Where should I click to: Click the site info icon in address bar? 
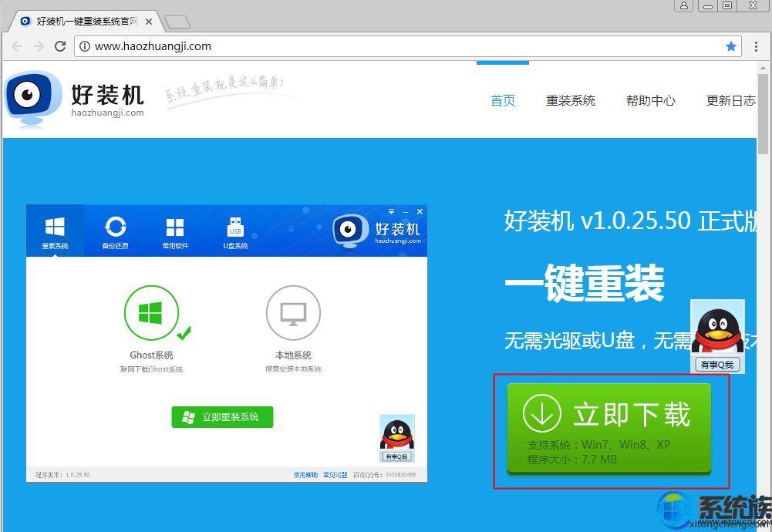tap(85, 46)
